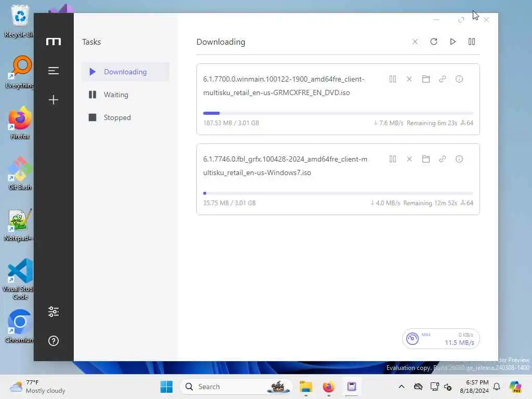Click the 11.5 MB/s download speed
The width and height of the screenshot is (532, 399).
coord(459,343)
